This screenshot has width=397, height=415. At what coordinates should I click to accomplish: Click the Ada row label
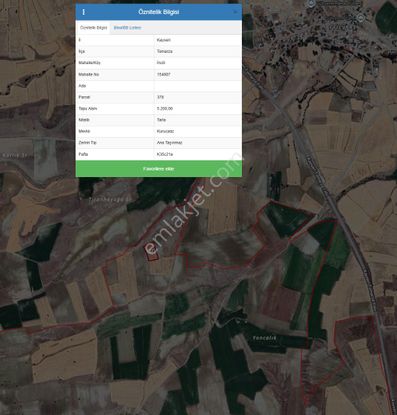pyautogui.click(x=82, y=86)
